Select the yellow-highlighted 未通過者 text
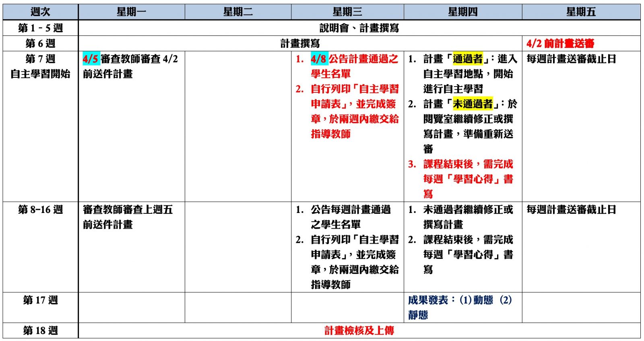 [473, 104]
